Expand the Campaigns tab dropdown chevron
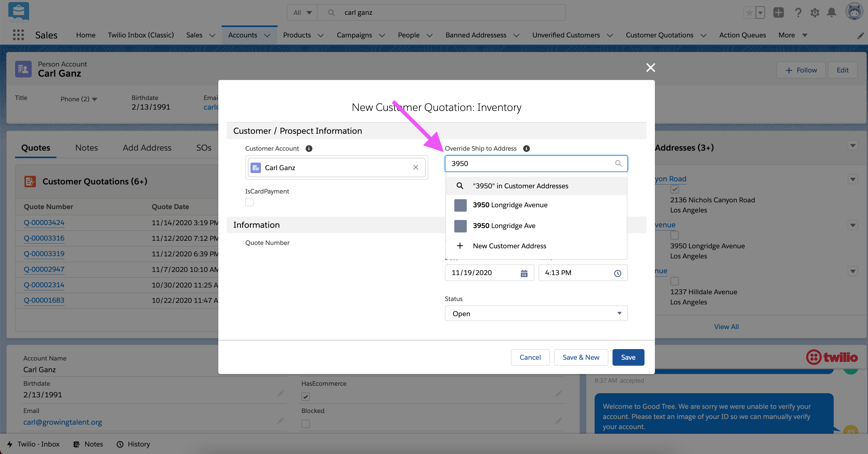Viewport: 868px width, 454px height. point(382,35)
